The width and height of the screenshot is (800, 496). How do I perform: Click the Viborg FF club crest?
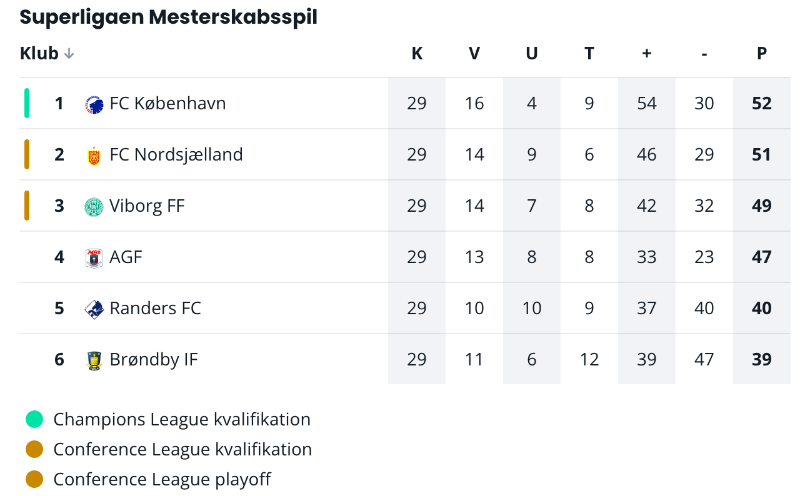pos(94,206)
